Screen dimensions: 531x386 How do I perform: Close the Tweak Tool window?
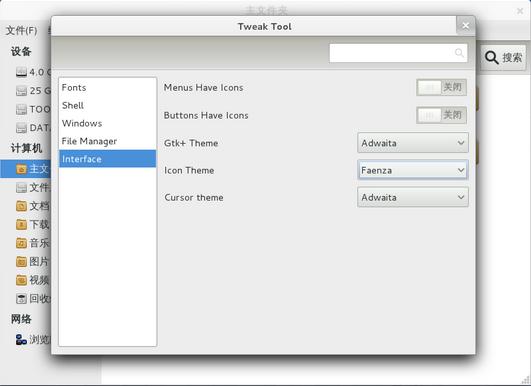point(466,26)
